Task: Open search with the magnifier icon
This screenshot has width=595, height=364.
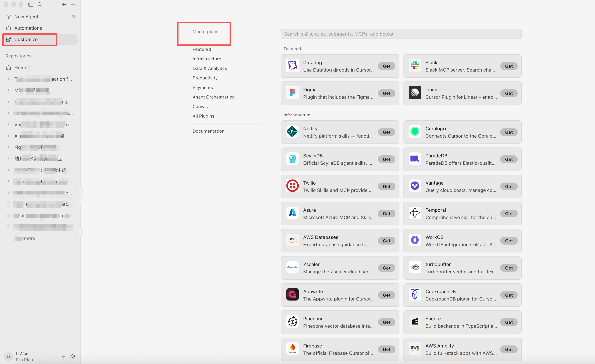Action: (x=40, y=5)
